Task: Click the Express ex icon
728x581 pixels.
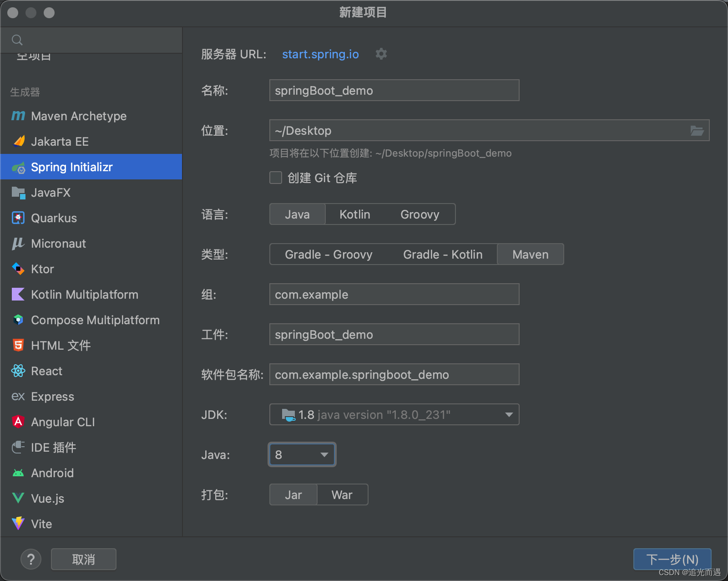Action: [x=18, y=397]
